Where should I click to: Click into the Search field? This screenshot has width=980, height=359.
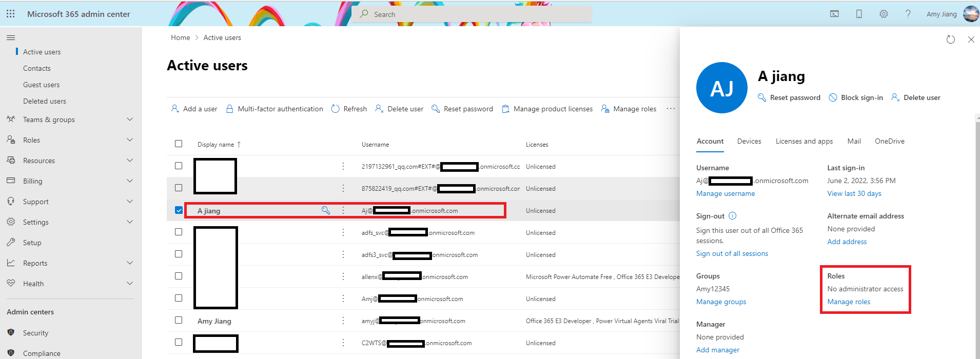click(x=472, y=14)
